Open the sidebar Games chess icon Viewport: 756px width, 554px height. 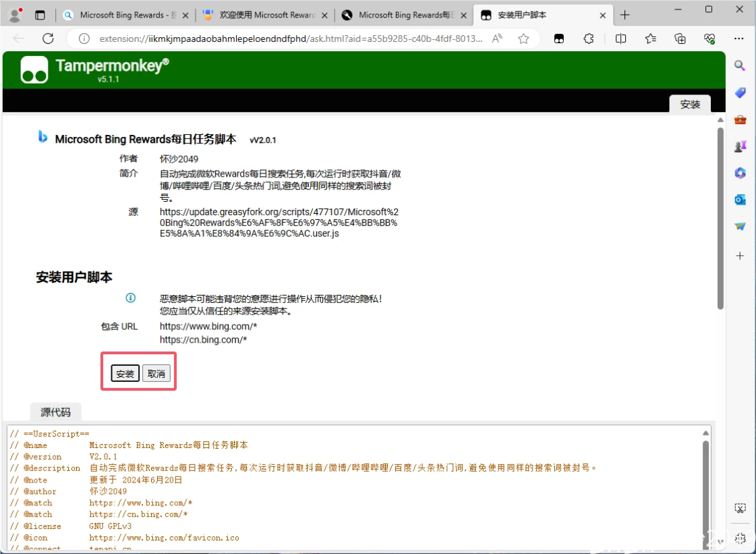click(x=740, y=146)
